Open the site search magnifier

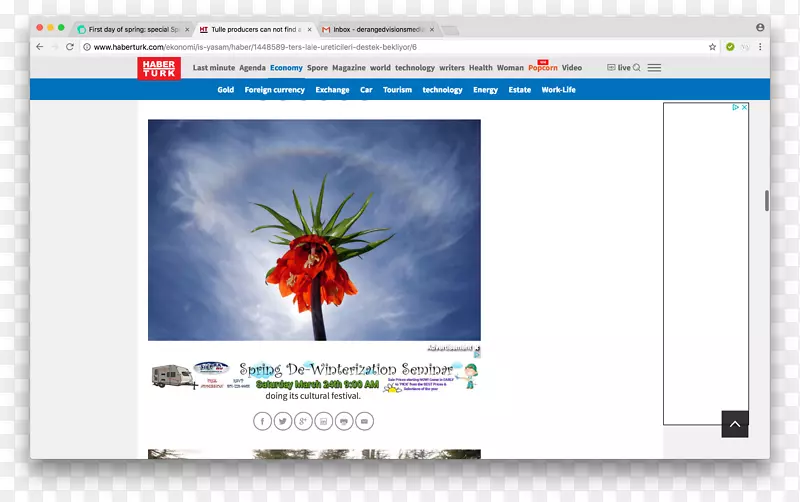[636, 68]
